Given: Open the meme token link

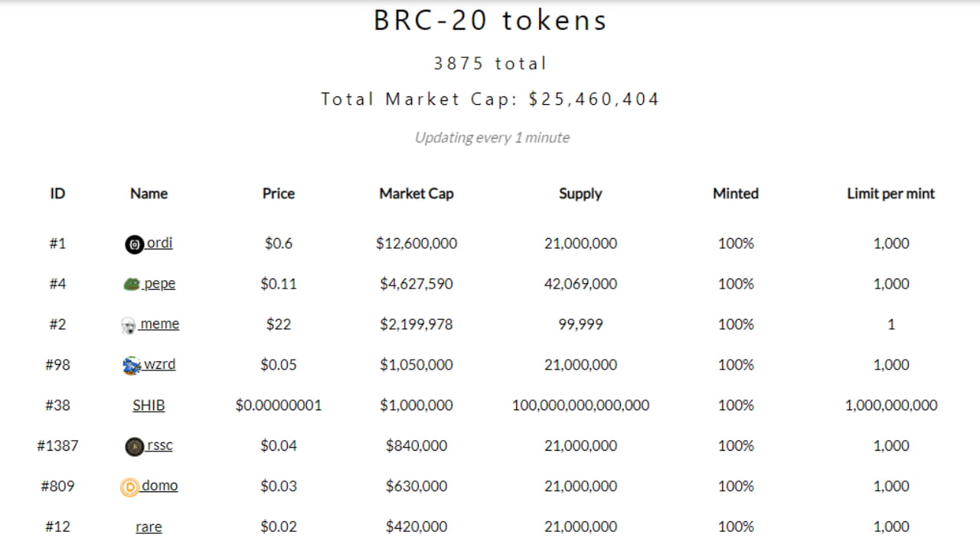Looking at the screenshot, I should tap(160, 324).
